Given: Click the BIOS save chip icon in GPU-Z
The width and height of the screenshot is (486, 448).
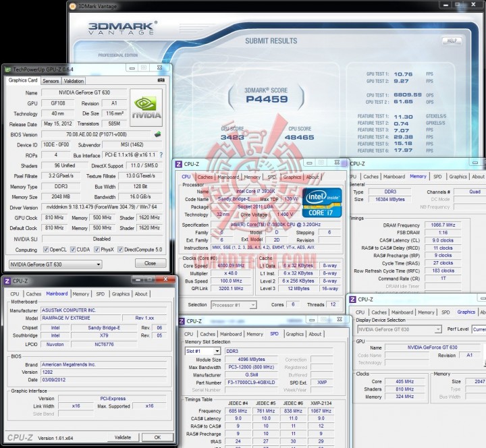Looking at the screenshot, I should (x=158, y=134).
